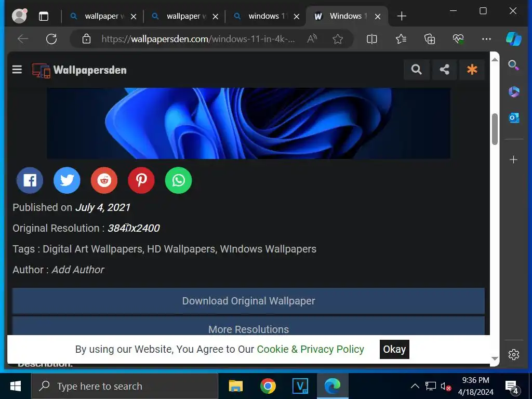This screenshot has height=399, width=532.
Task: Open Microsoft 365 sidebar icon
Action: click(514, 91)
